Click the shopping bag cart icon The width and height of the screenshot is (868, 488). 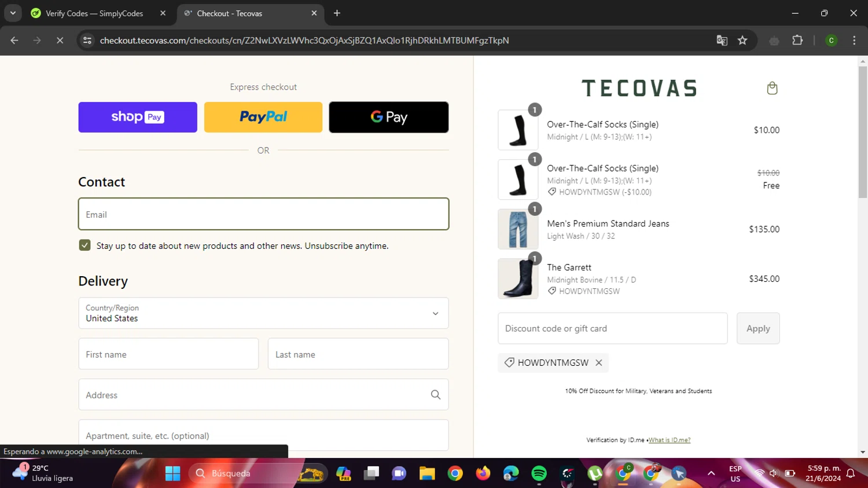(772, 88)
